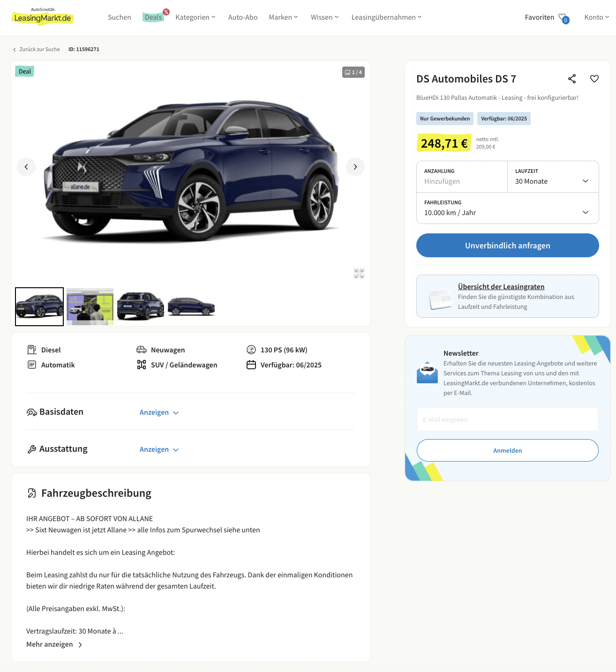Open the Konto account menu
Image resolution: width=616 pixels, height=672 pixels.
[596, 17]
